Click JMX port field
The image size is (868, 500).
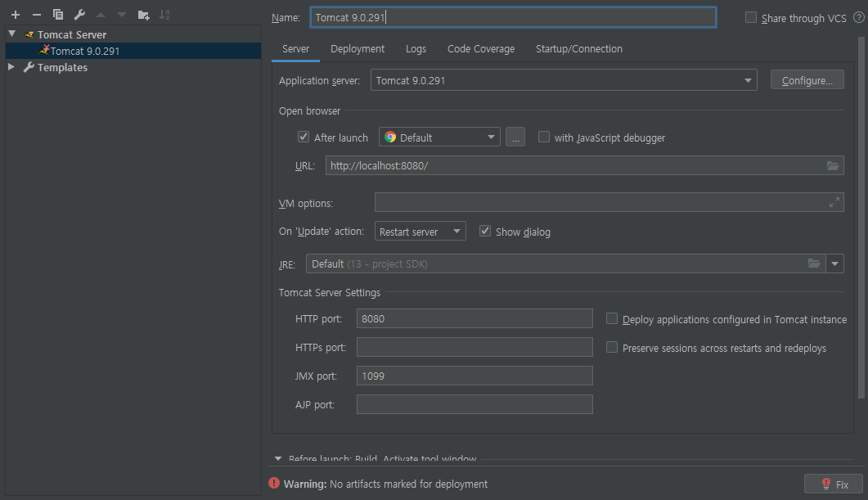point(474,376)
